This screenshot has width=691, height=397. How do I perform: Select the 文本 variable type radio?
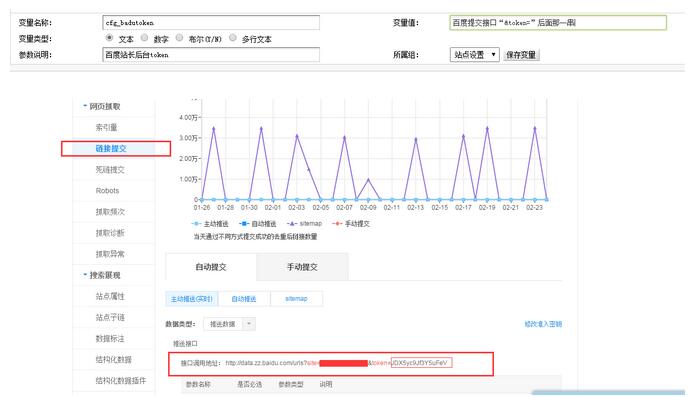coord(109,38)
